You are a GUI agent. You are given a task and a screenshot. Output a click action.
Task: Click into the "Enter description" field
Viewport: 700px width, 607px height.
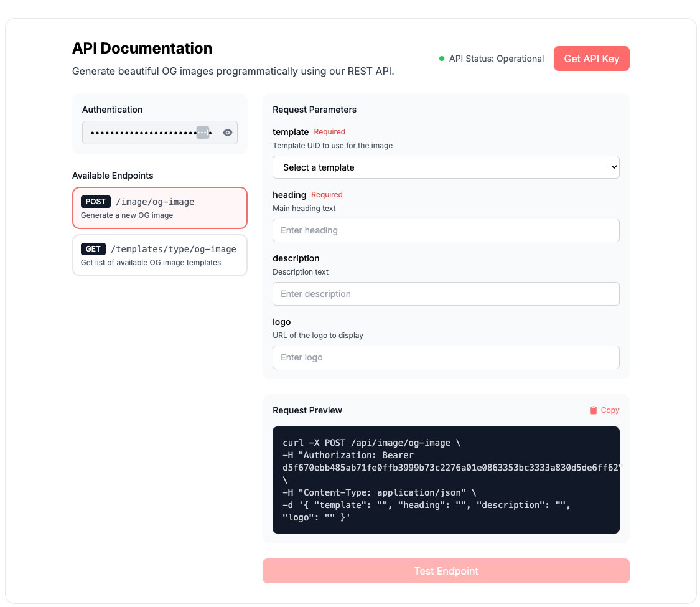pyautogui.click(x=446, y=294)
